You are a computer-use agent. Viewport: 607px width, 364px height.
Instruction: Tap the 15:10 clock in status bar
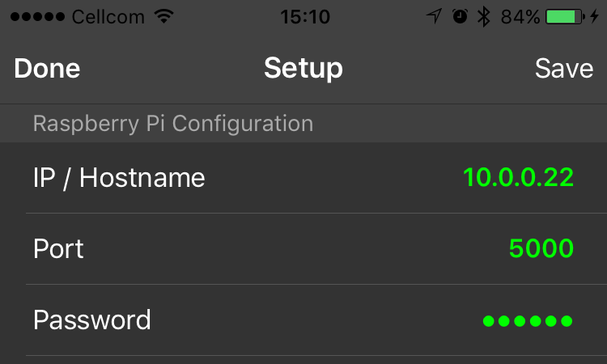[x=303, y=16]
